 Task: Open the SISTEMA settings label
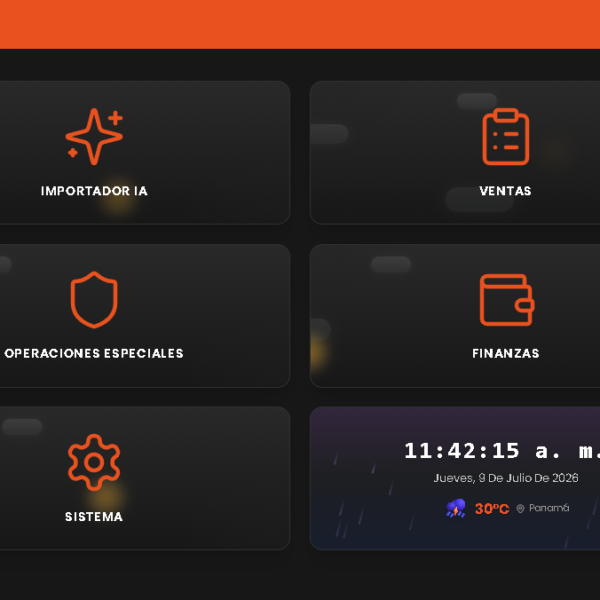(x=94, y=517)
